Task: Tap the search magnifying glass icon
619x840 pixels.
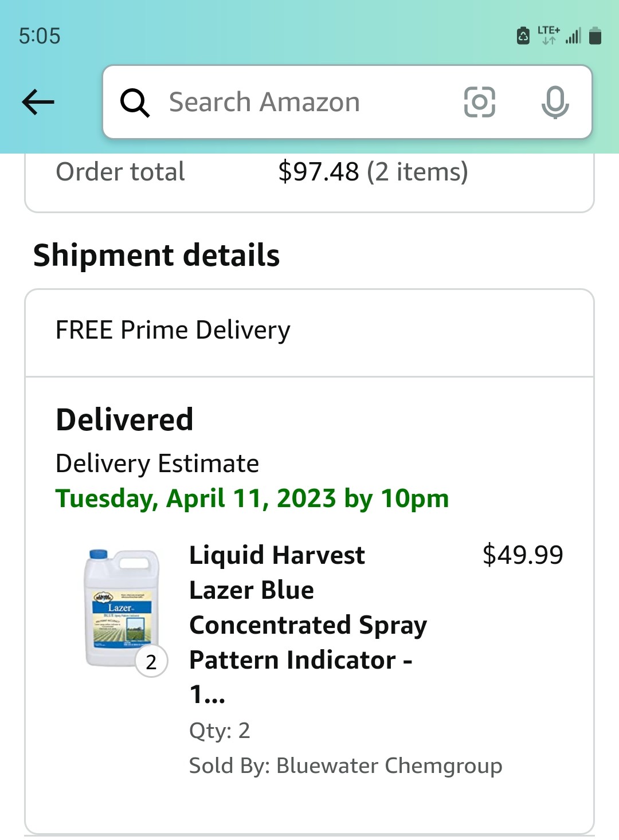Action: point(135,103)
